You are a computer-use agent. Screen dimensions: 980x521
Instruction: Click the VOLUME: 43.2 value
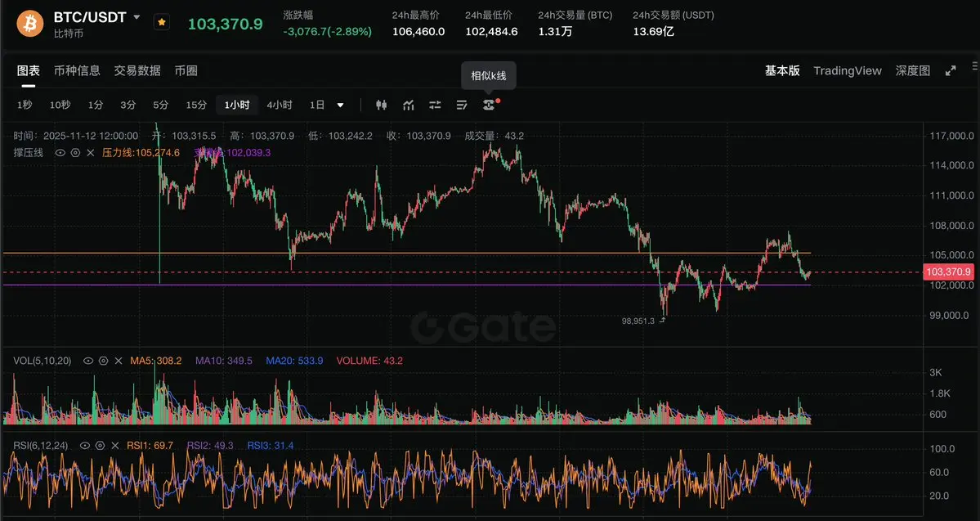click(369, 361)
